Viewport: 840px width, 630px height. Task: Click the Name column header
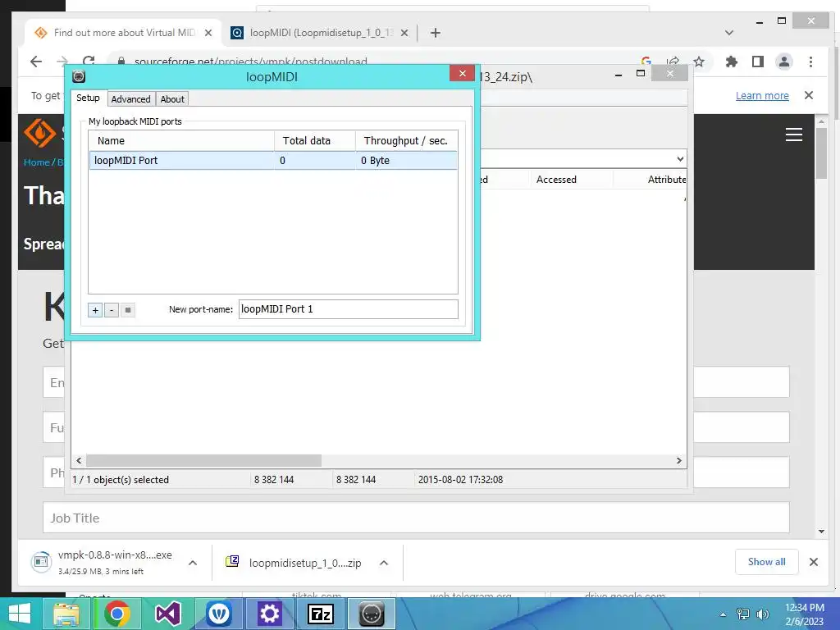[x=181, y=141]
